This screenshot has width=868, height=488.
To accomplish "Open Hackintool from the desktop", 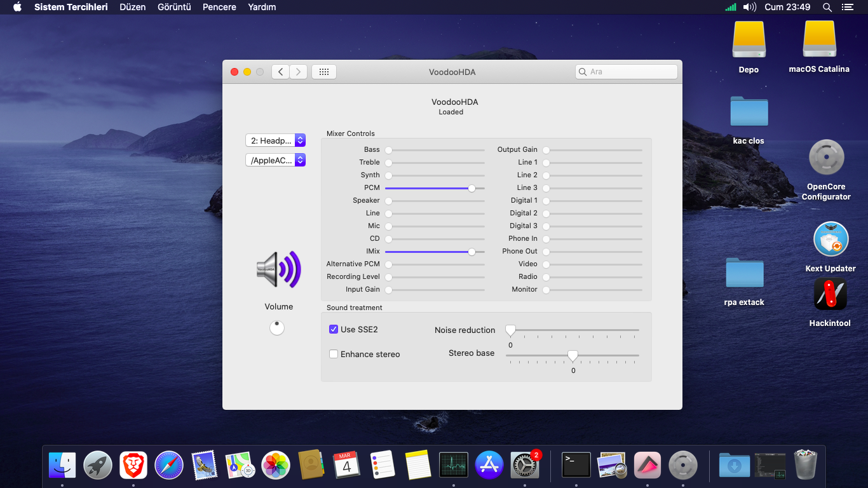I will [830, 295].
